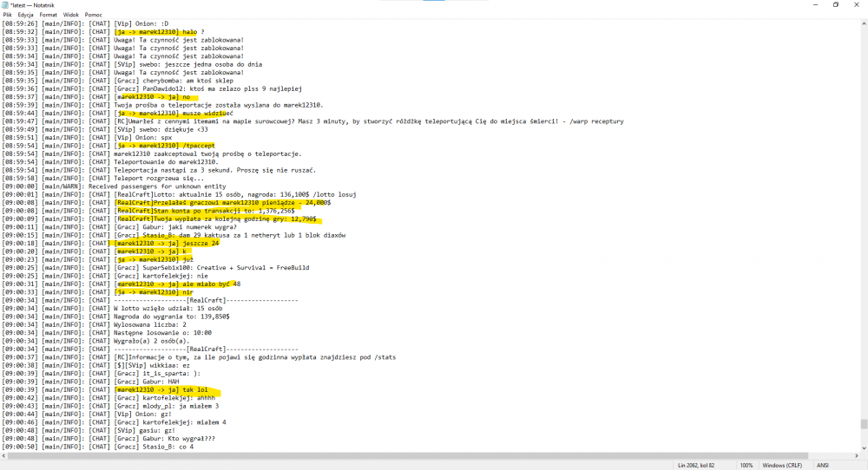868x470 pixels.
Task: Open the Edycja menu
Action: [x=25, y=15]
